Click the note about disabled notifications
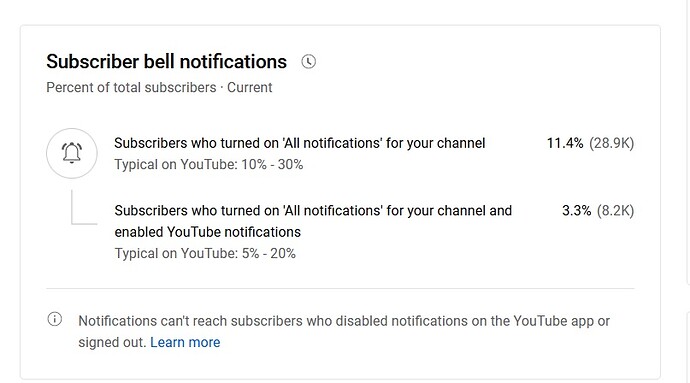Image resolution: width=690 pixels, height=383 pixels. 344,331
